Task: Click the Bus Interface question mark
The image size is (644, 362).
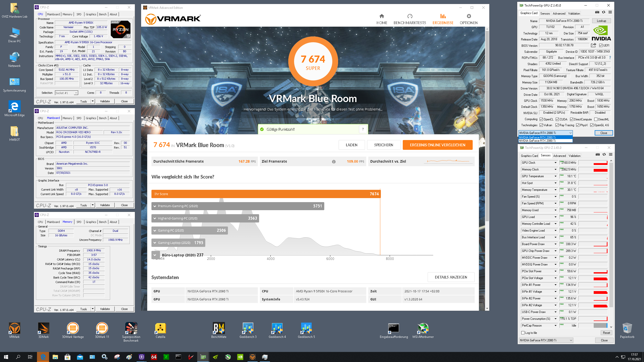Action: pos(610,58)
